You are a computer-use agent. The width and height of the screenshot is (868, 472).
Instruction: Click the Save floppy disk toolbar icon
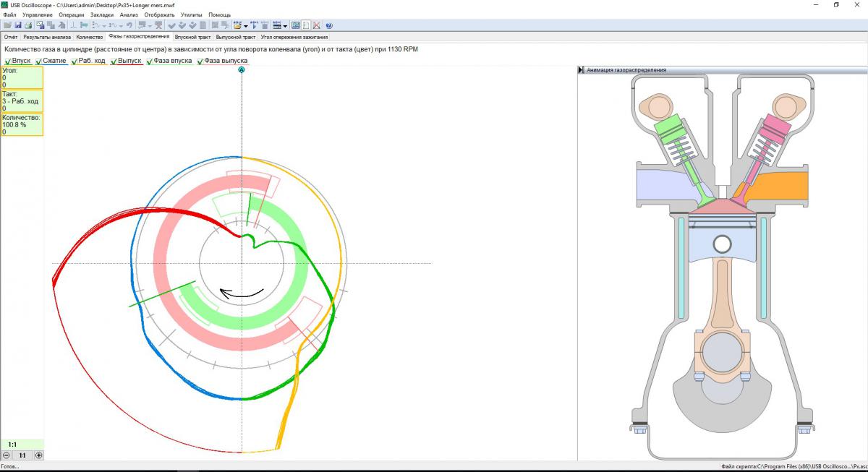tap(18, 25)
